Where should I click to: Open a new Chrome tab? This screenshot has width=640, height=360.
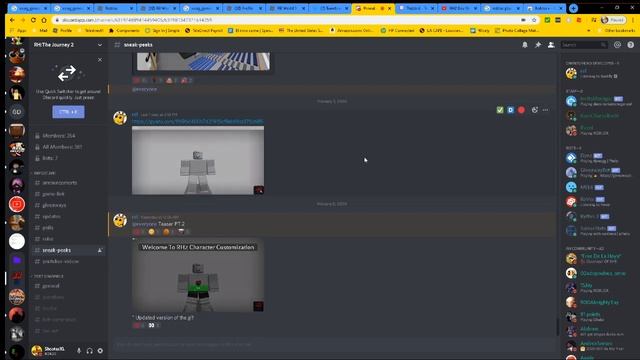[x=573, y=8]
